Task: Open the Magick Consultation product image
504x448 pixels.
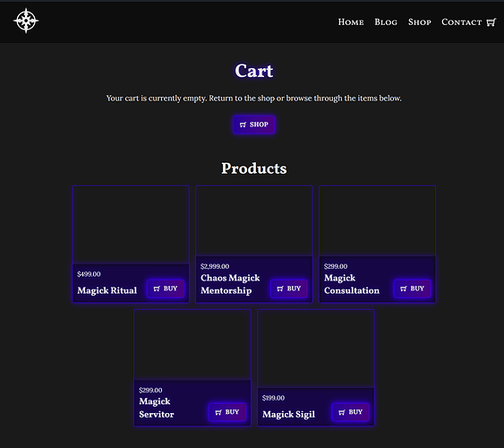Action: pos(378,221)
